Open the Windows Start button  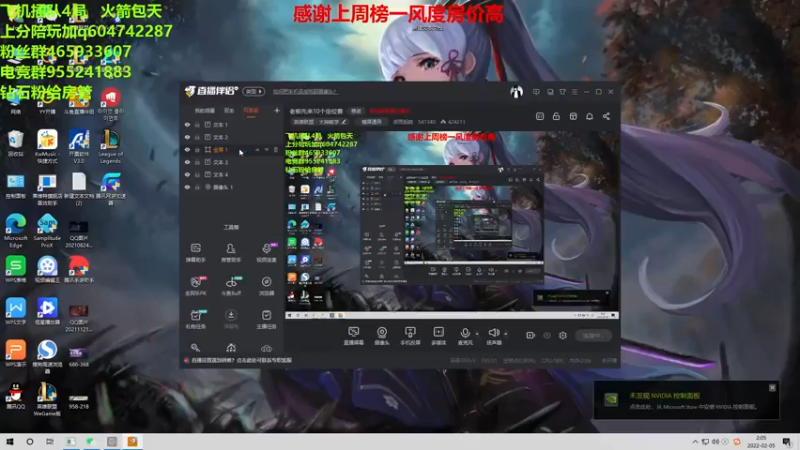[10, 442]
